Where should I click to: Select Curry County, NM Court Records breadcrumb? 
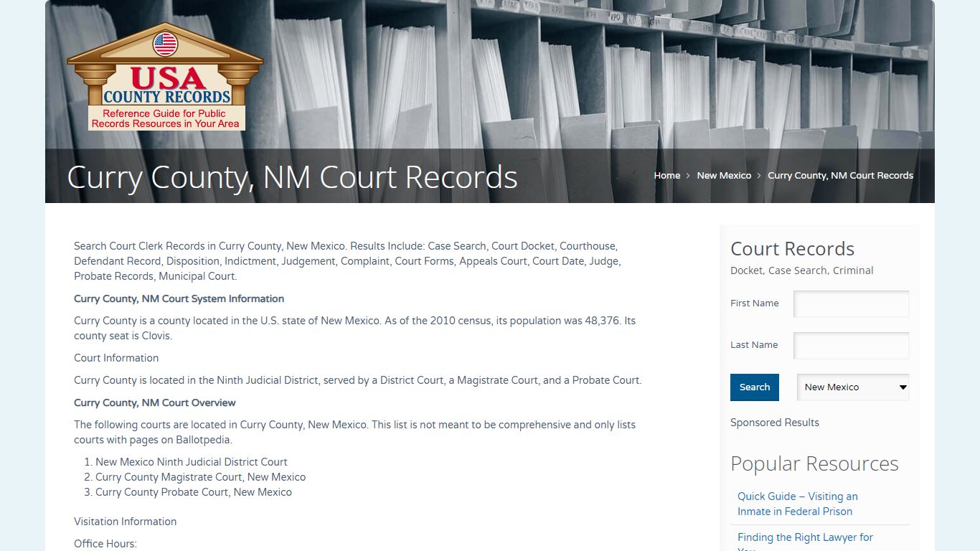pyautogui.click(x=840, y=175)
